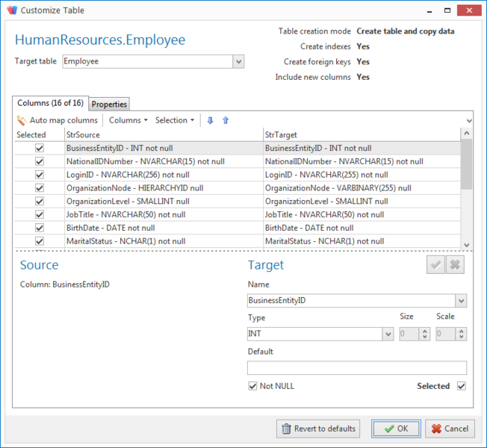Uncheck the BirthDate row checkbox
This screenshot has height=448, width=487.
pos(40,228)
